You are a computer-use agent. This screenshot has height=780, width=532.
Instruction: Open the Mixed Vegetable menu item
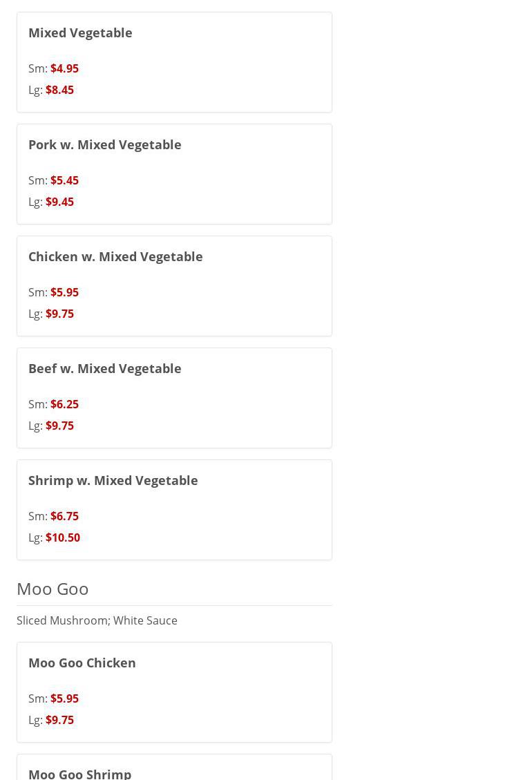point(80,32)
